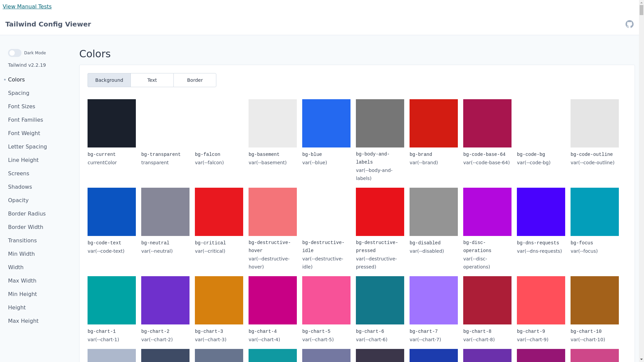
Task: Open Font Weight in the sidebar
Action: click(24, 133)
